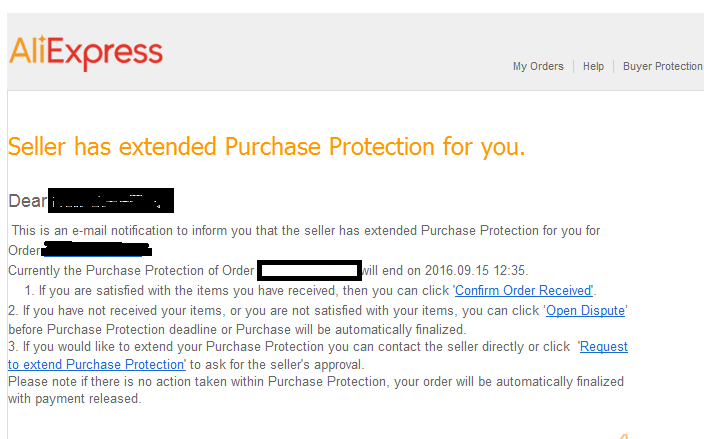Click the orange 'Seller has extended Purchase Protection' heading
The height and width of the screenshot is (439, 704).
pyautogui.click(x=266, y=147)
